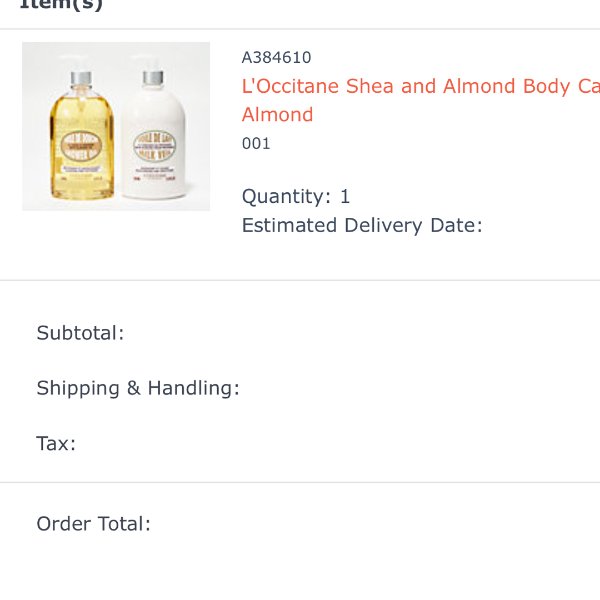This screenshot has height=600, width=600.
Task: Select the 001 option code text
Action: [256, 144]
